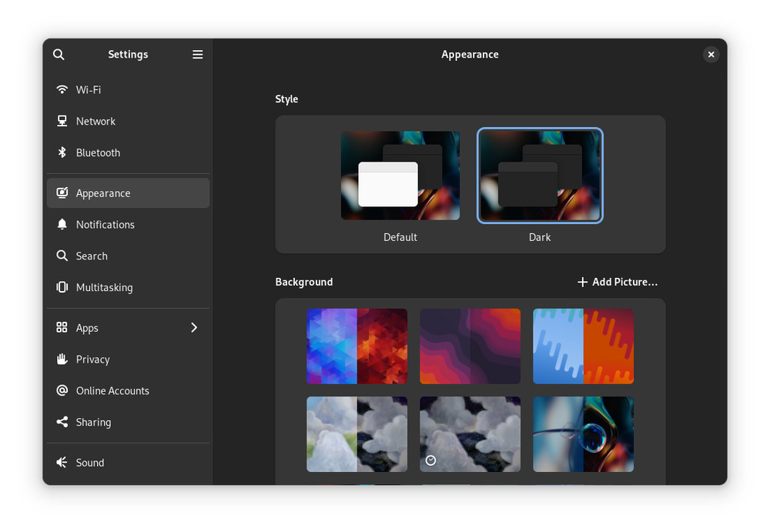
Task: Click the Privacy hand icon
Action: (62, 360)
